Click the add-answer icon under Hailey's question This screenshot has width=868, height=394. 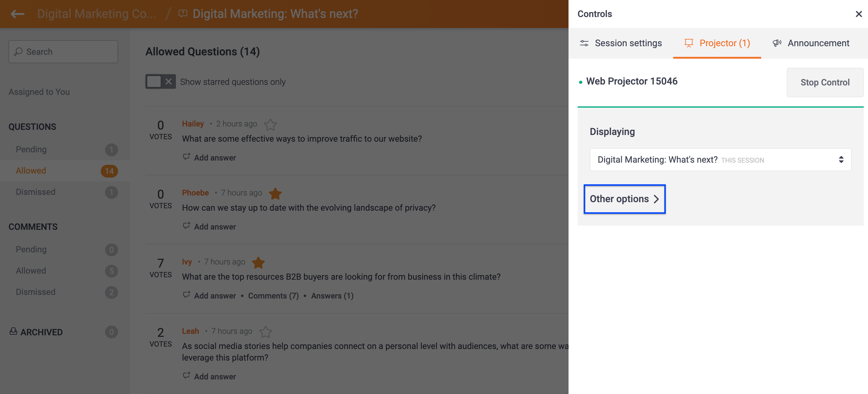point(187,157)
